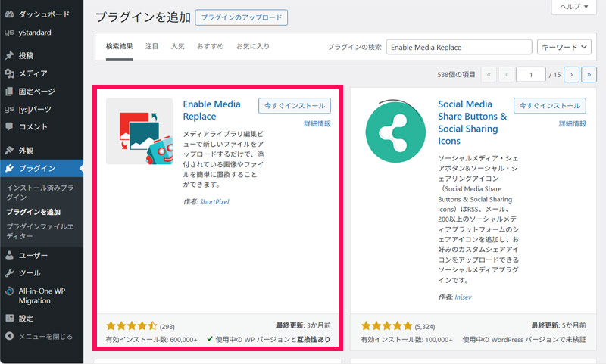Click the 設定 settings icon
The width and height of the screenshot is (606, 364).
click(x=9, y=318)
